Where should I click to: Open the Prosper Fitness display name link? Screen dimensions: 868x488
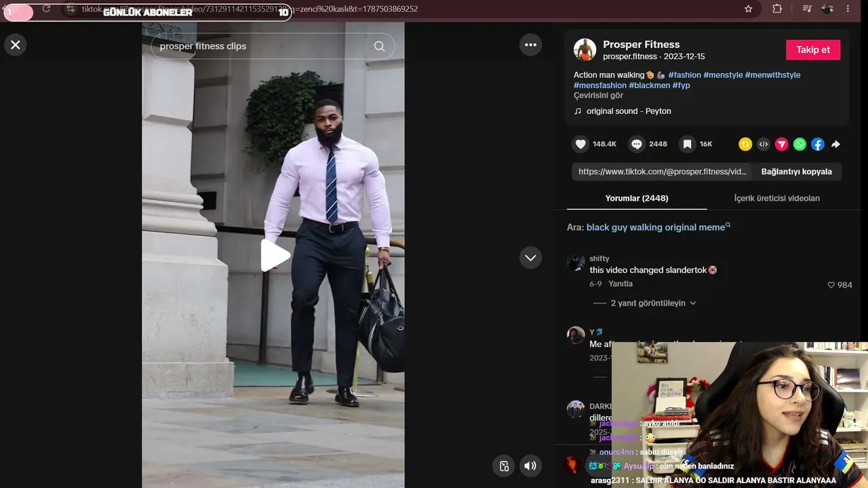tap(641, 44)
